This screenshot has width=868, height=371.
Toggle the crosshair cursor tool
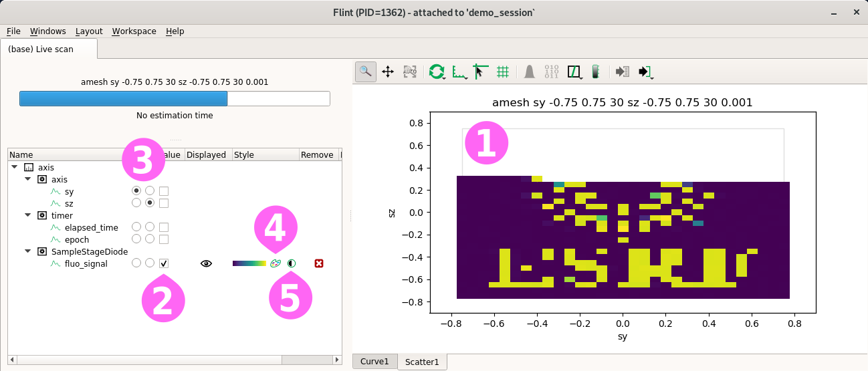(480, 71)
